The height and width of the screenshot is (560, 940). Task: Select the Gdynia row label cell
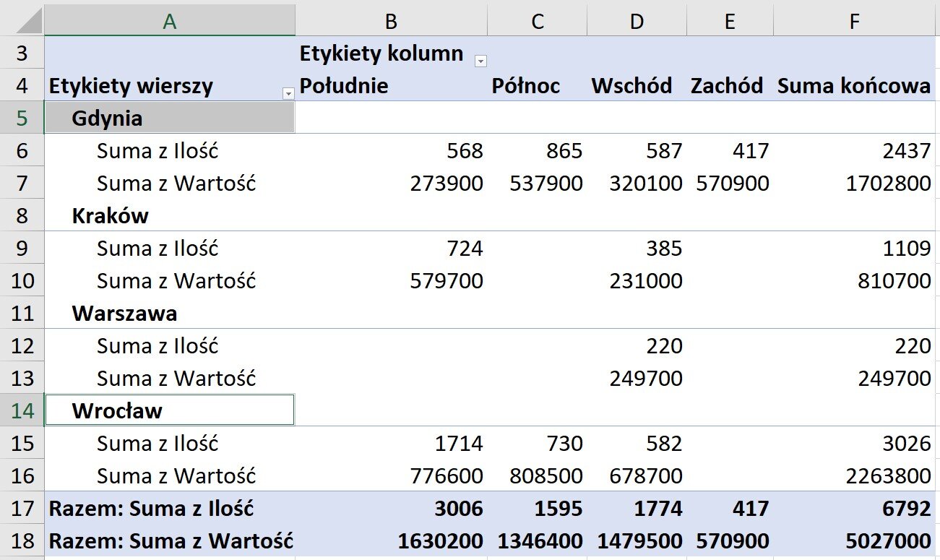[169, 118]
